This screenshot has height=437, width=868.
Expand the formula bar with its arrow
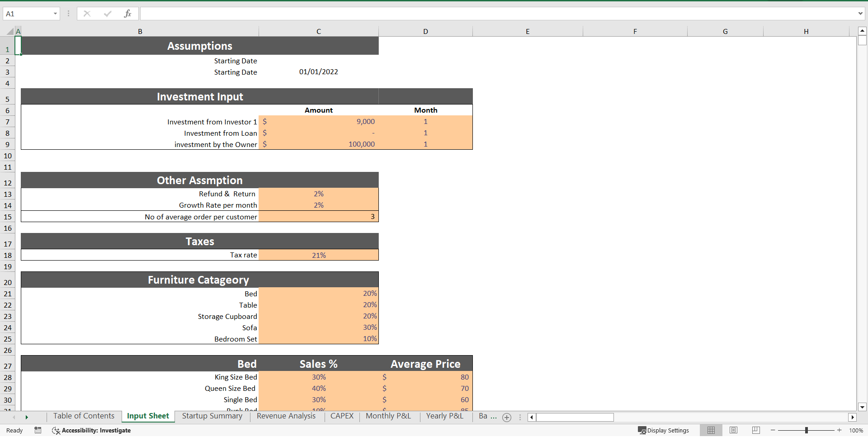(860, 13)
